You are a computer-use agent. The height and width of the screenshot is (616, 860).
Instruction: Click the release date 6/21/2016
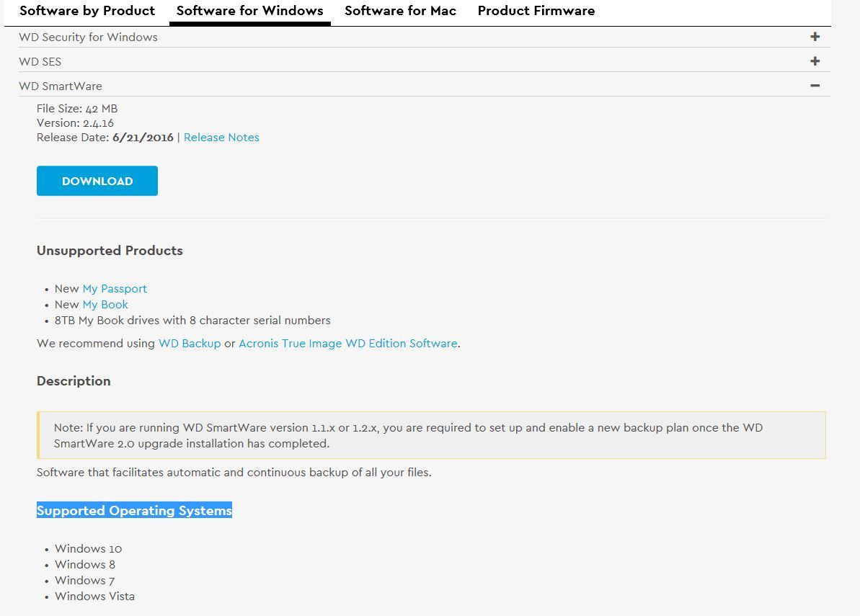tap(143, 138)
